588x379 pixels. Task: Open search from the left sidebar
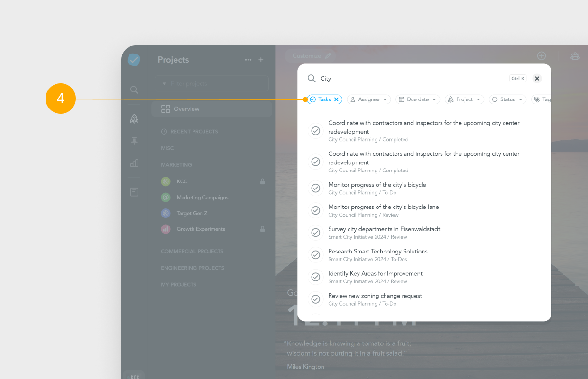[x=134, y=90]
